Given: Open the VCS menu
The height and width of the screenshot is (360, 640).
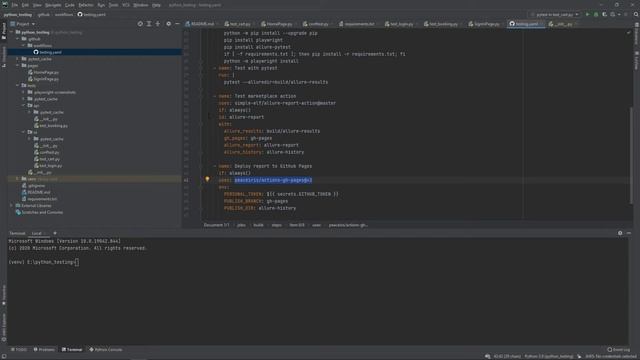Looking at the screenshot, I should 126,5.
